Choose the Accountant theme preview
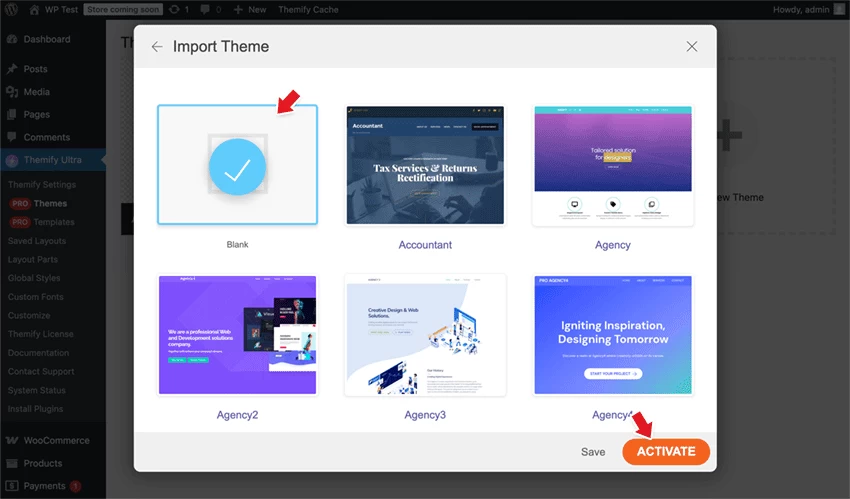Screen dimensions: 850x499 [425, 165]
